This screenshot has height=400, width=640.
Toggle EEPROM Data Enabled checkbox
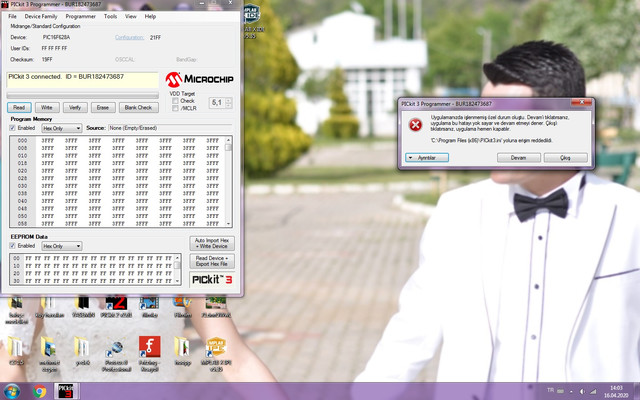[x=12, y=246]
